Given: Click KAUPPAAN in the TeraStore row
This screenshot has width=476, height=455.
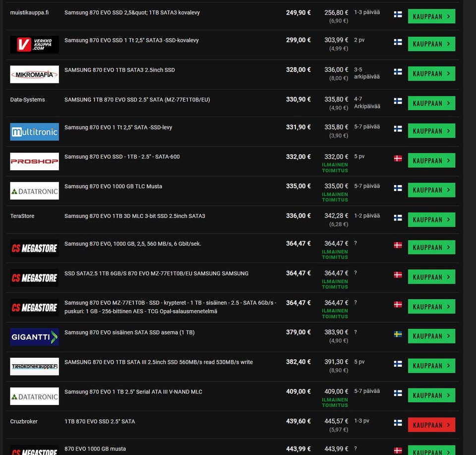Looking at the screenshot, I should pos(431,220).
